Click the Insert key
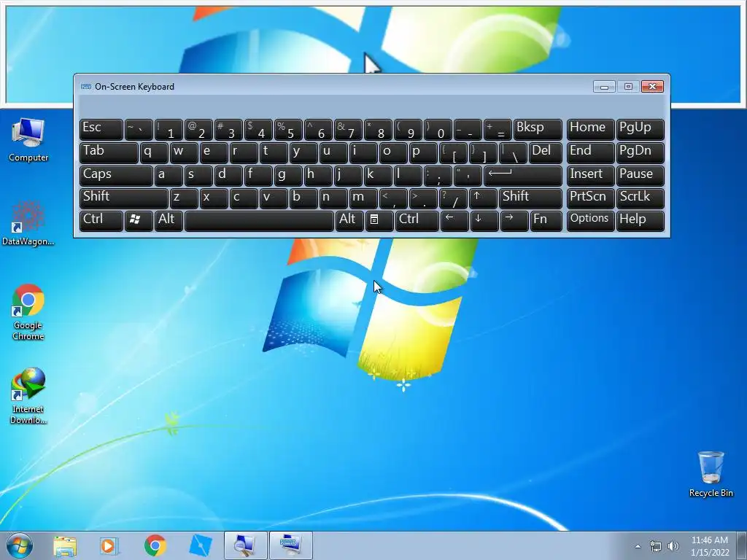The height and width of the screenshot is (560, 747). (590, 176)
